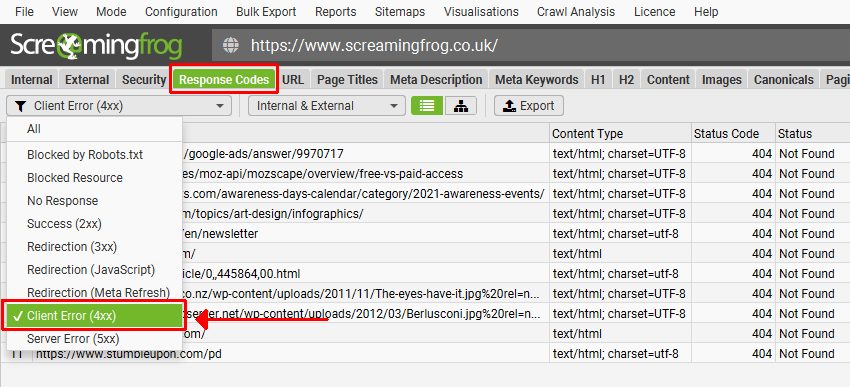Choose Server Error (5xx) filter
850x387 pixels.
coord(94,339)
